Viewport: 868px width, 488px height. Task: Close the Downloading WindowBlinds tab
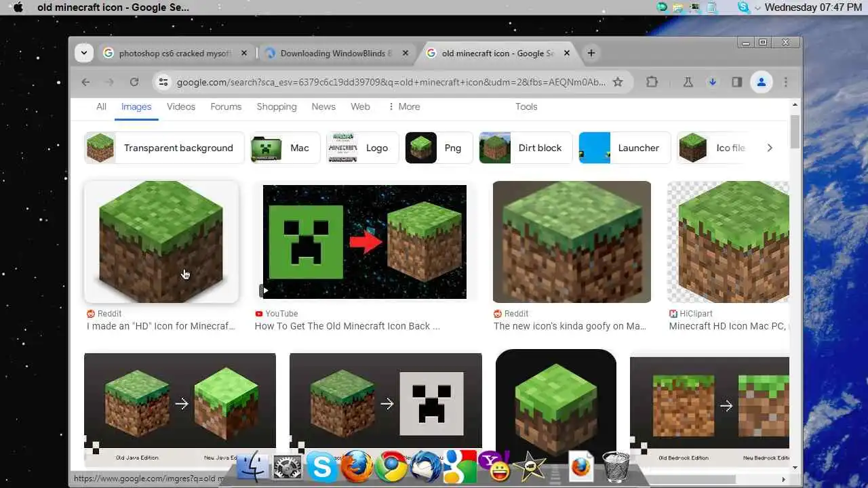pos(406,53)
